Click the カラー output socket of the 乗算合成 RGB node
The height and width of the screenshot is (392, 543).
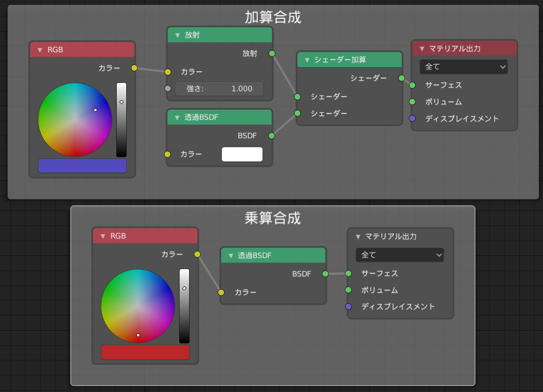click(x=197, y=254)
